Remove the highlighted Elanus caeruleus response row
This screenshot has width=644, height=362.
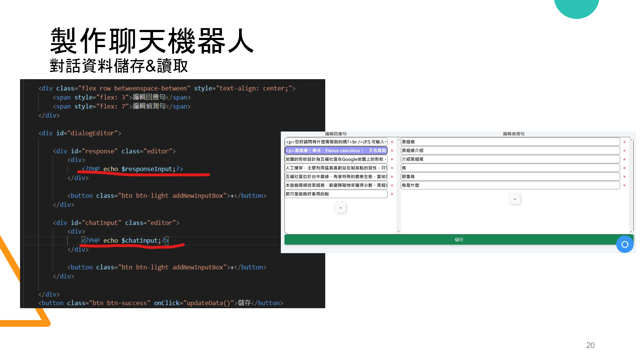[x=392, y=151]
